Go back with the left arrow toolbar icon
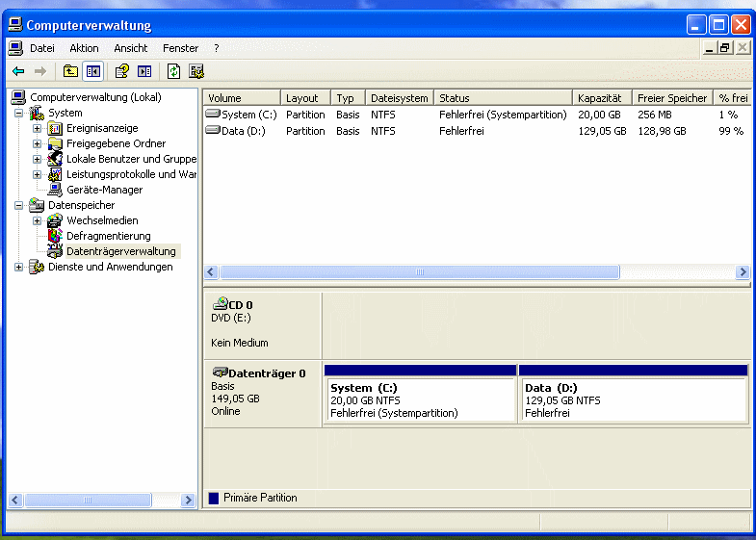 [x=18, y=72]
